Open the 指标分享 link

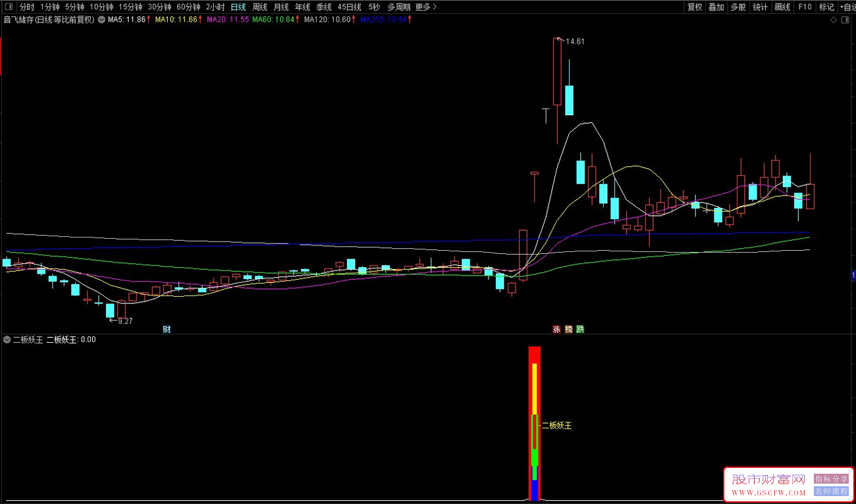[x=832, y=479]
